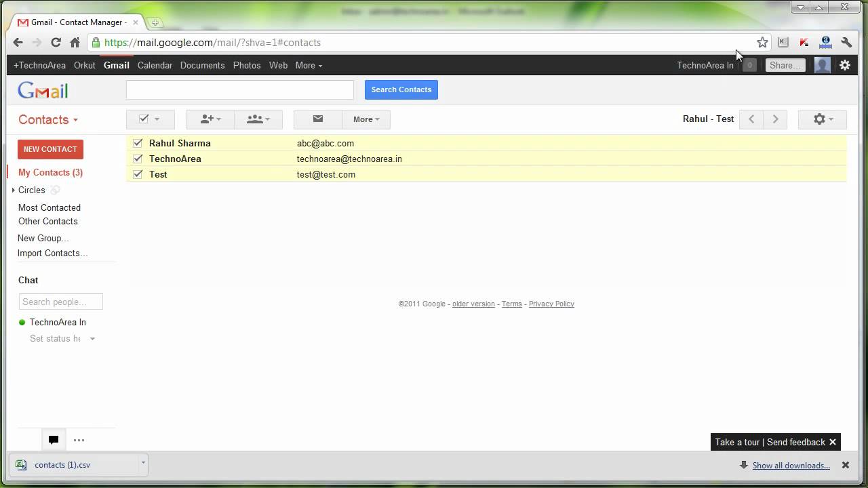Open the Groups dropdown button
Viewport: 868px width, 488px height.
point(258,119)
